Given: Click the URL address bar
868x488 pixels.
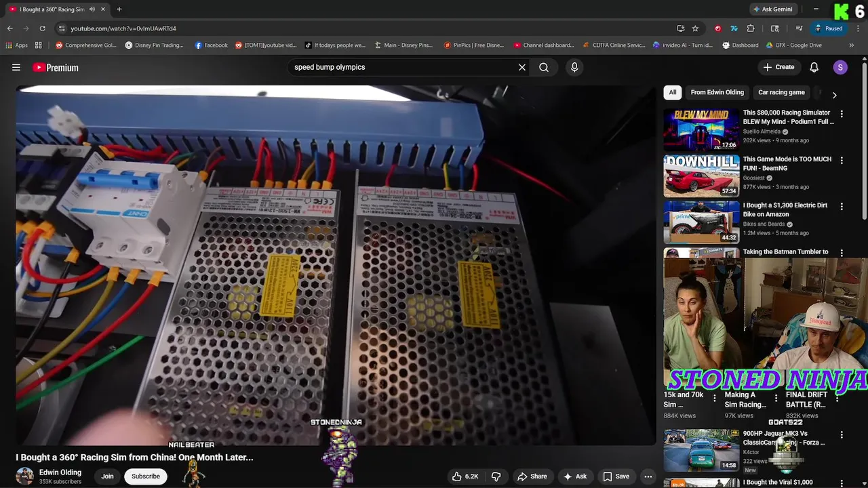Looking at the screenshot, I should coord(366,28).
